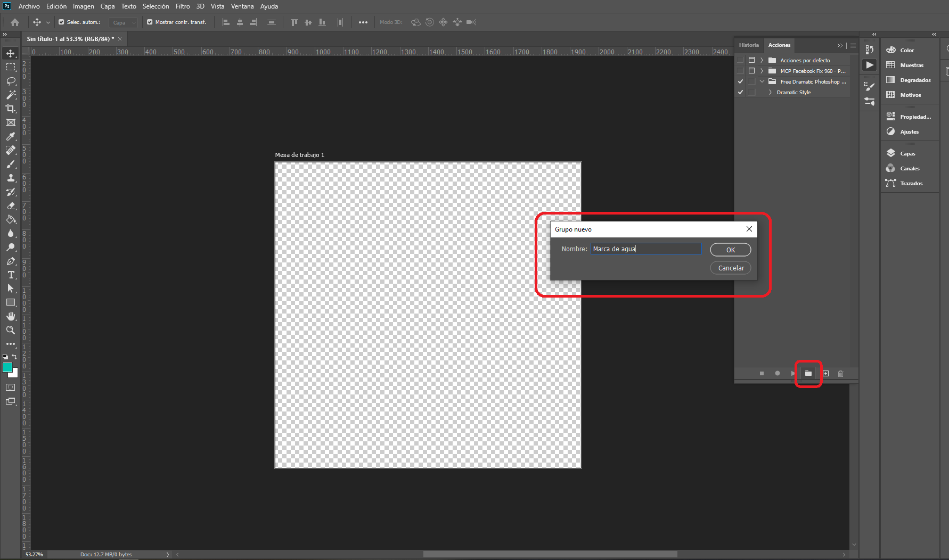949x560 pixels.
Task: Click OK in the Grupo nuevo dialog
Action: (730, 250)
